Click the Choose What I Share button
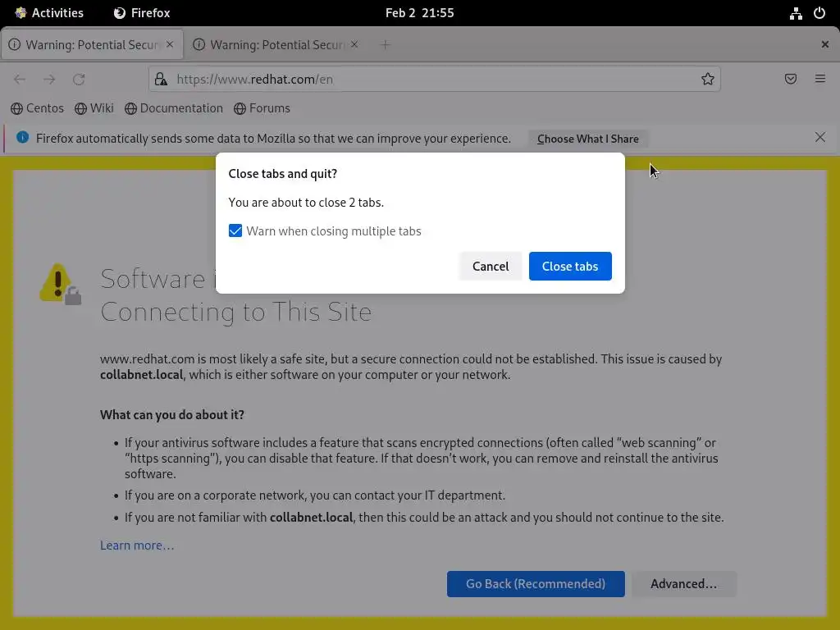 (x=587, y=139)
